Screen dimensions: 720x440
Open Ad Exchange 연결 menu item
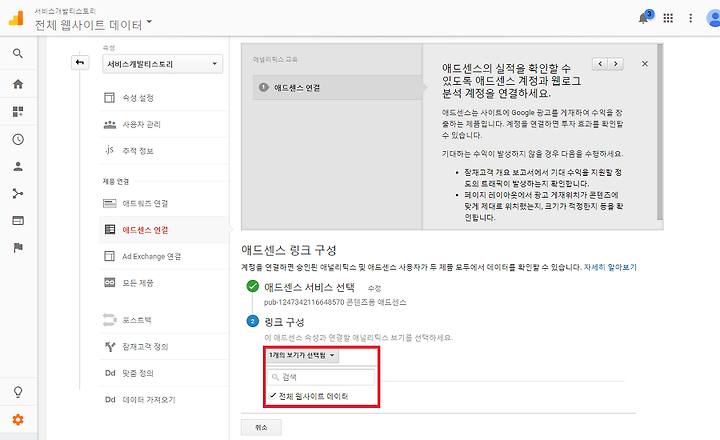(164, 256)
